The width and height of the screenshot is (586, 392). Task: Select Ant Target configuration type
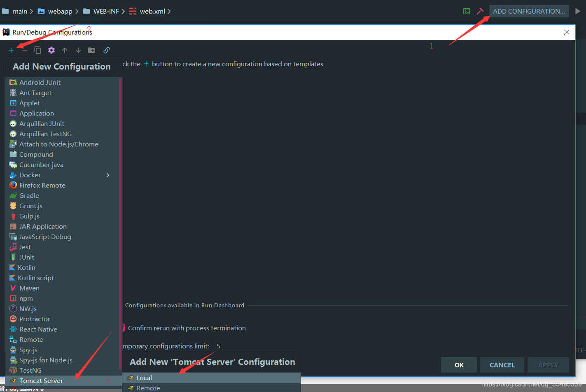62,93
